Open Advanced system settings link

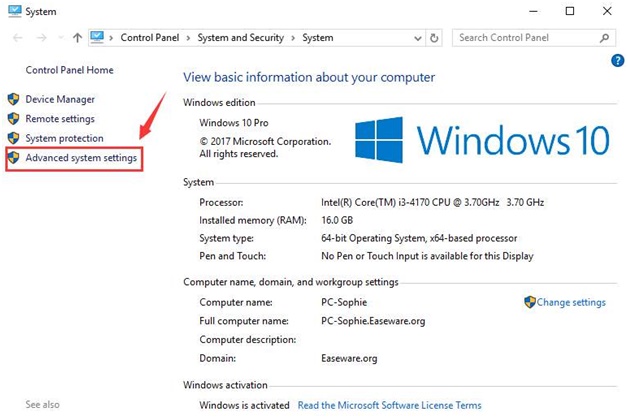click(x=81, y=158)
